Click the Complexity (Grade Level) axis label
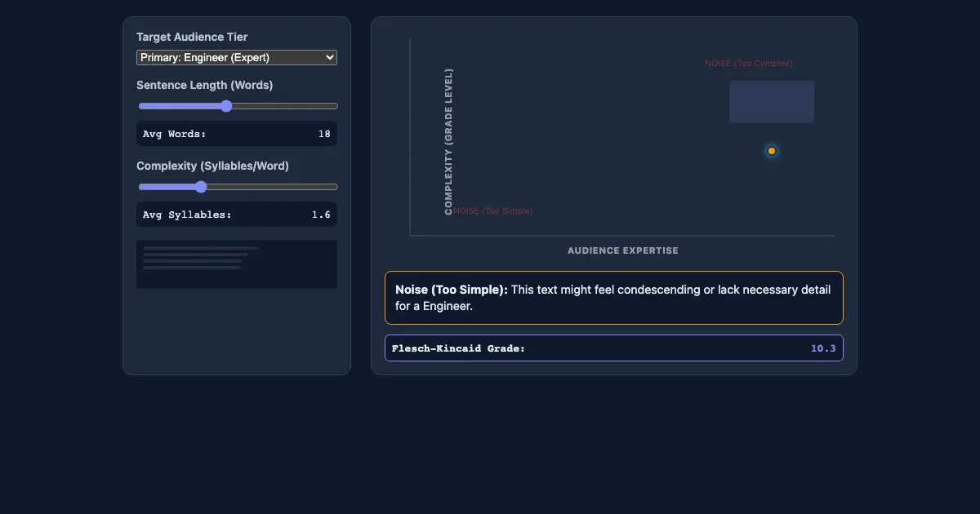Image resolution: width=980 pixels, height=514 pixels. [x=448, y=142]
